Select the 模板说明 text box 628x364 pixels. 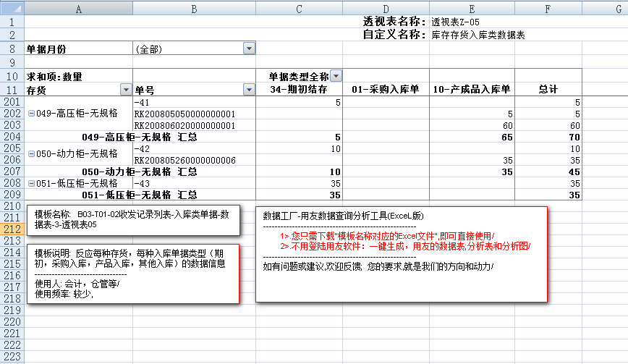pos(133,274)
